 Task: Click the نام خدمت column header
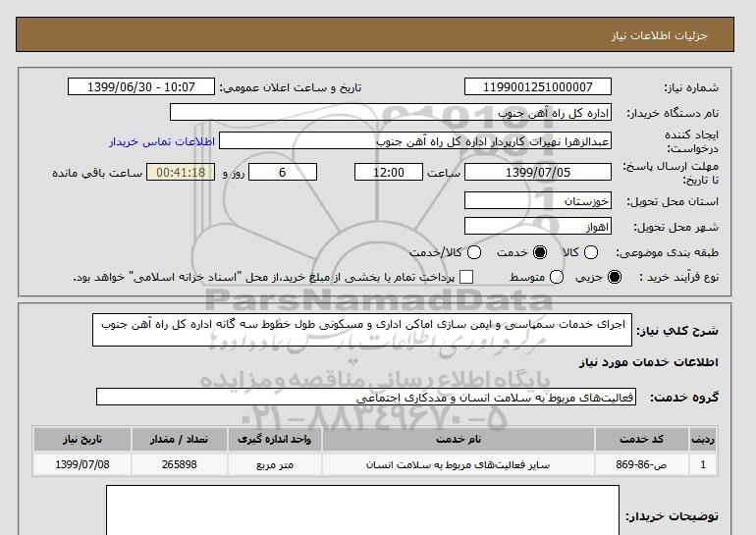tap(459, 439)
